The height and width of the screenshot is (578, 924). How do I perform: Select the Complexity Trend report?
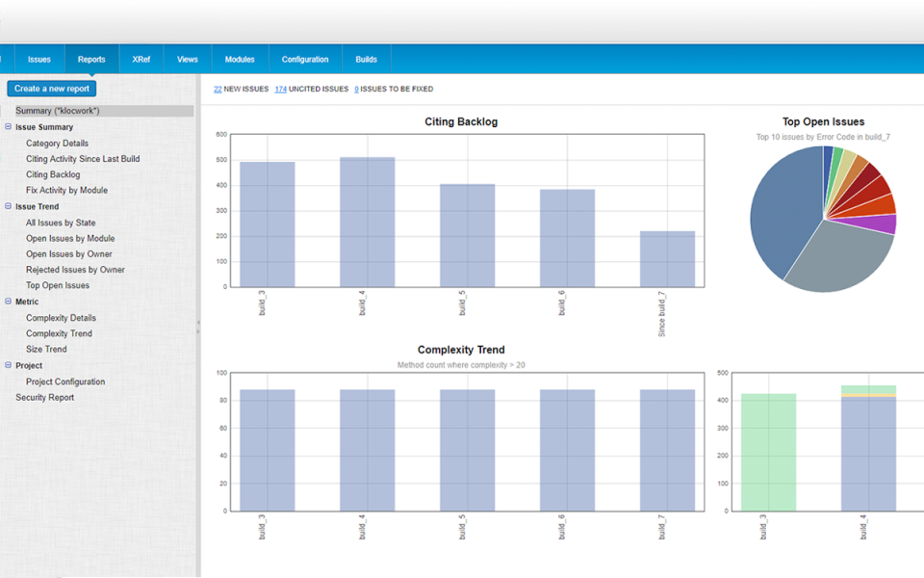coord(59,333)
